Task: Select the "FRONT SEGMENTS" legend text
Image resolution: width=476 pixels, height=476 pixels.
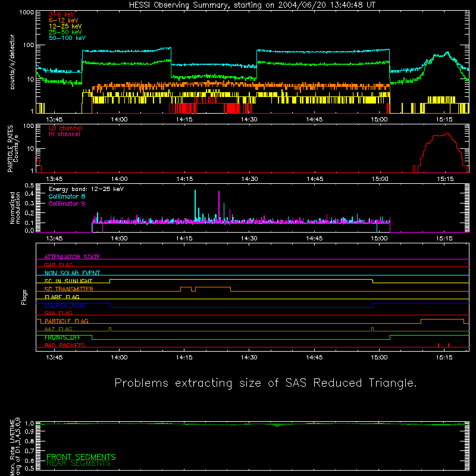Action: click(81, 457)
